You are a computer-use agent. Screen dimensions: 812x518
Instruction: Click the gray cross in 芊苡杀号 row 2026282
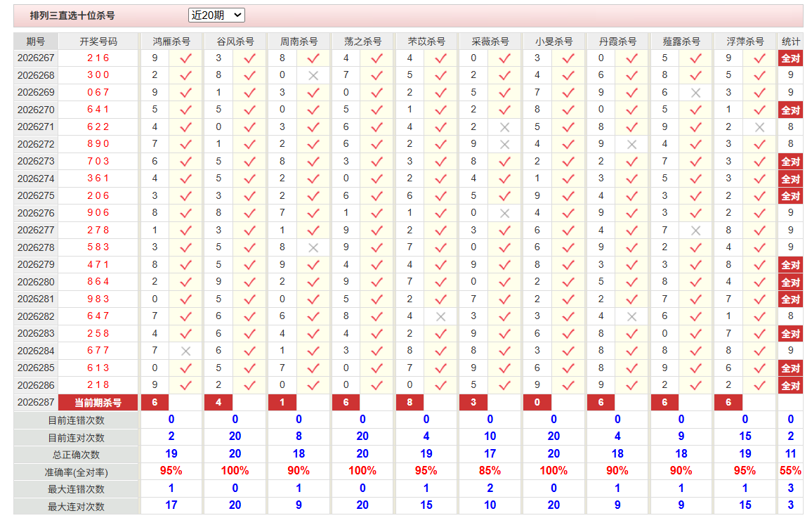pyautogui.click(x=440, y=316)
